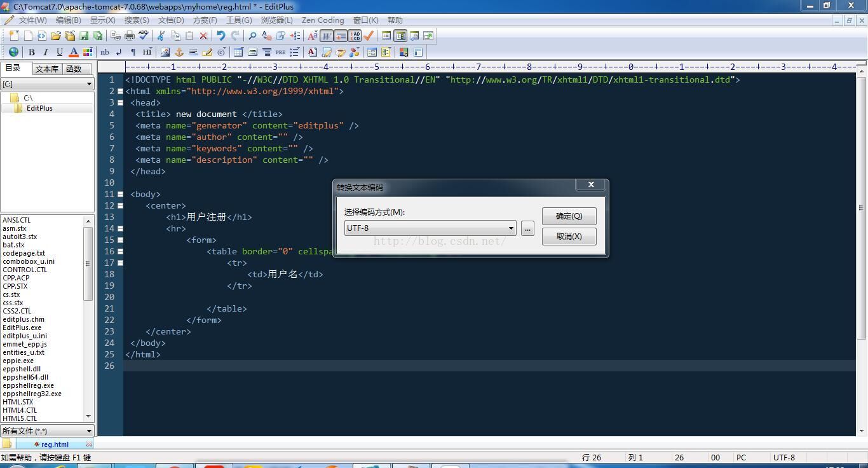This screenshot has height=468, width=868.
Task: Open the [C:] drive dropdown
Action: [47, 84]
